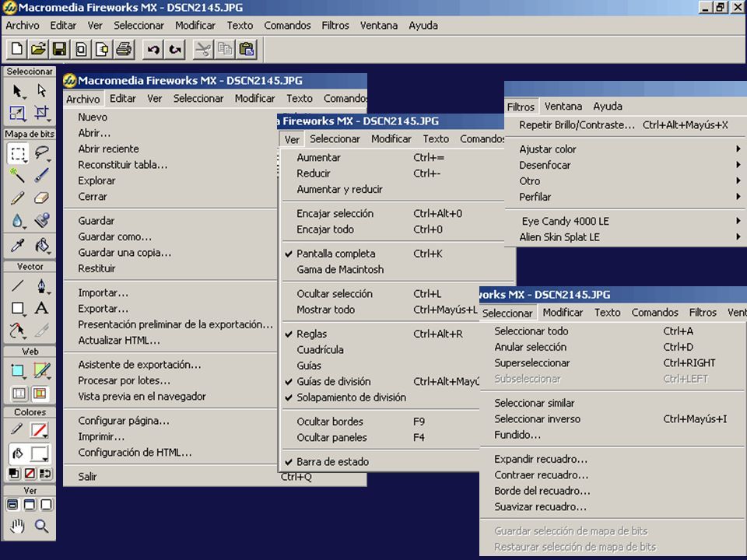Select the Blur drop tool
747x560 pixels.
coord(18,220)
